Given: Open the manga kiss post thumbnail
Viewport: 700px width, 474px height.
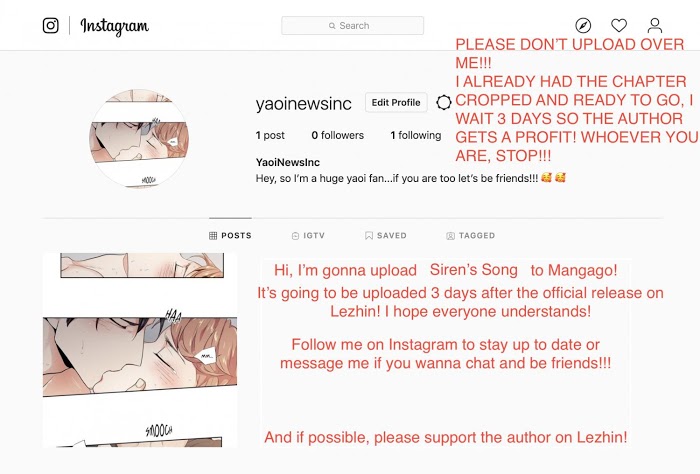Looking at the screenshot, I should pos(140,350).
